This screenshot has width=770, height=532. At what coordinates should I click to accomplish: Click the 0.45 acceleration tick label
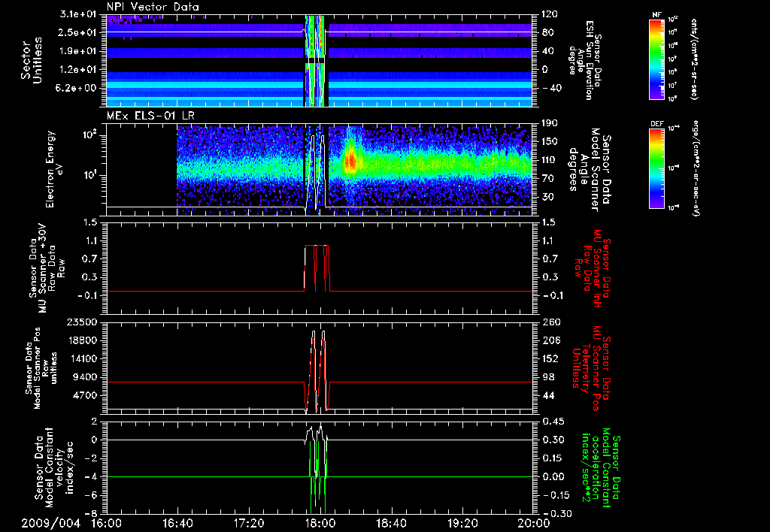(552, 422)
